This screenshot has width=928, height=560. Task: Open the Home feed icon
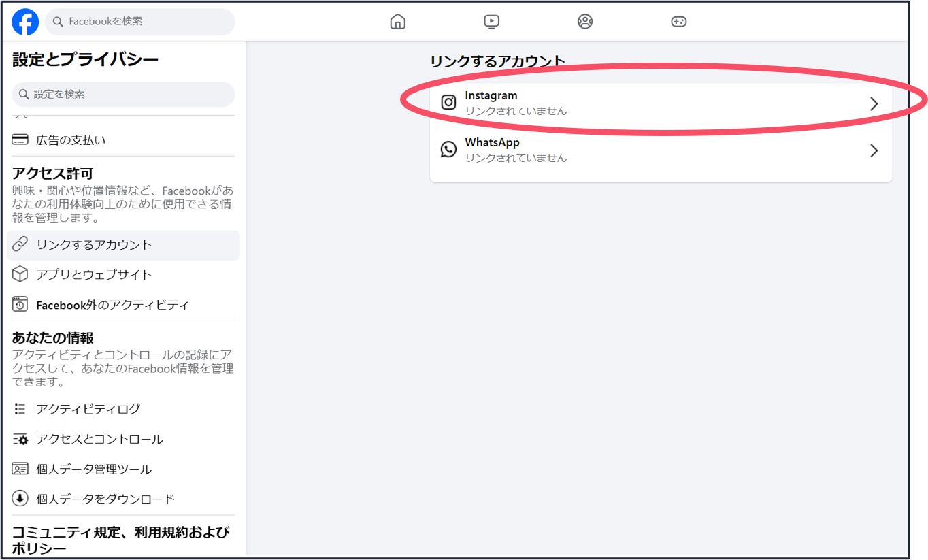click(x=397, y=22)
